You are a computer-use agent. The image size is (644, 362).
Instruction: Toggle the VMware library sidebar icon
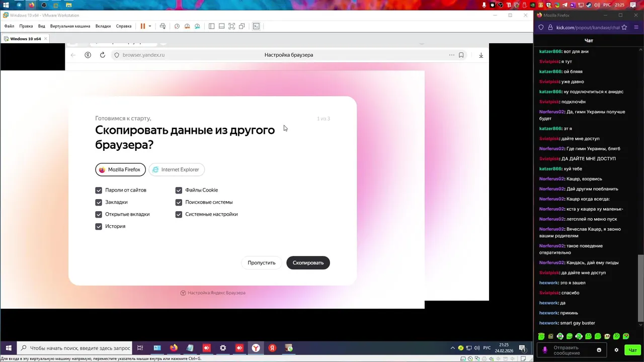(211, 26)
